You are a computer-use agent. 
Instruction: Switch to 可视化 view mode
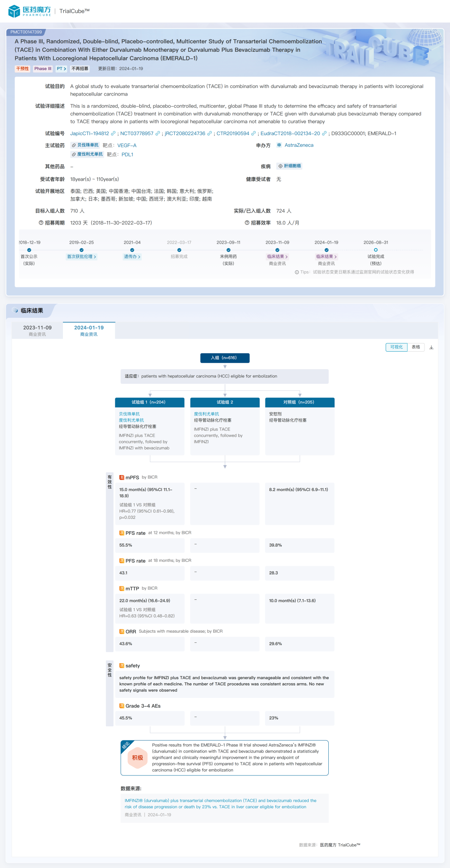point(396,347)
